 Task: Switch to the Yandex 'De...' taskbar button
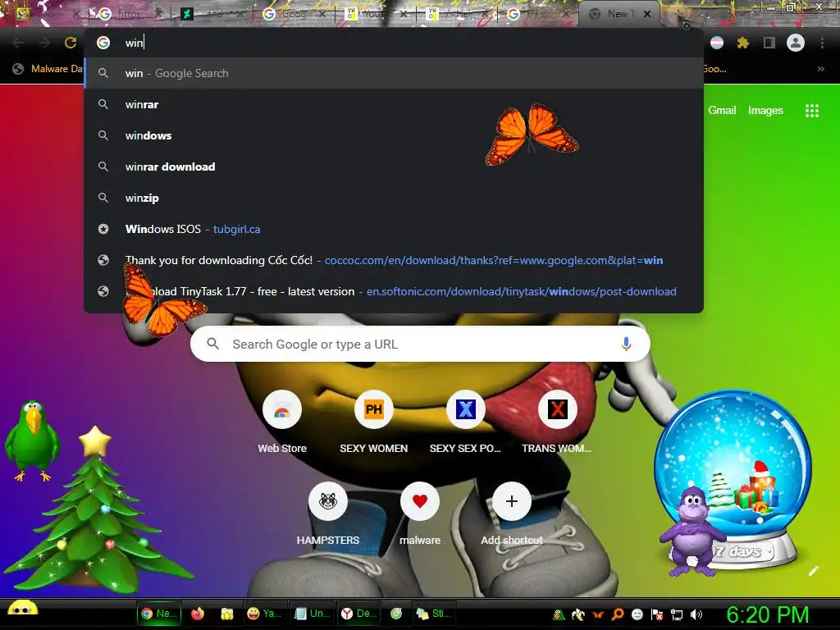pos(359,614)
